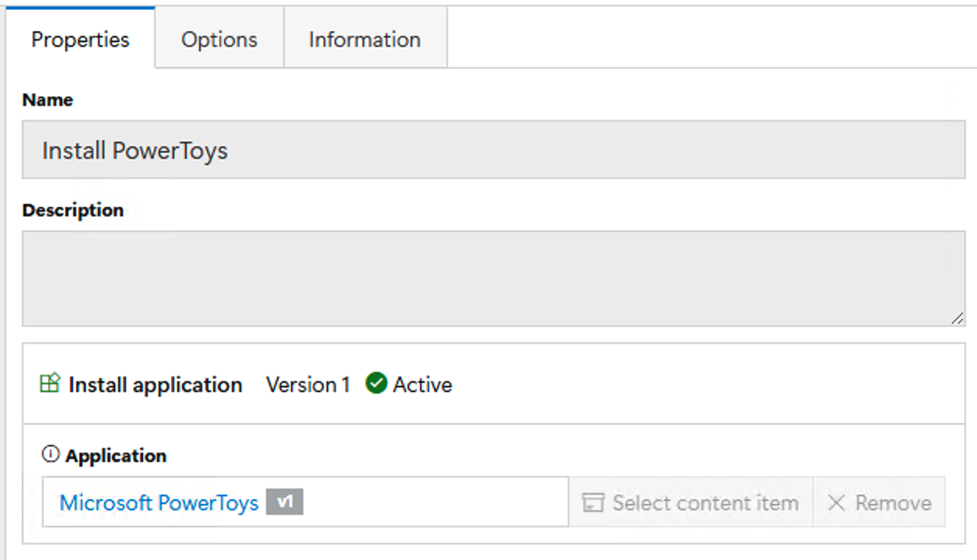The width and height of the screenshot is (977, 560).
Task: Click the Remove button label
Action: [x=893, y=502]
